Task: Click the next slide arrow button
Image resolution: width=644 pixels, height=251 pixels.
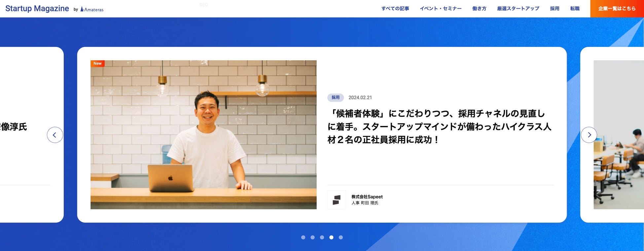Action: tap(589, 135)
